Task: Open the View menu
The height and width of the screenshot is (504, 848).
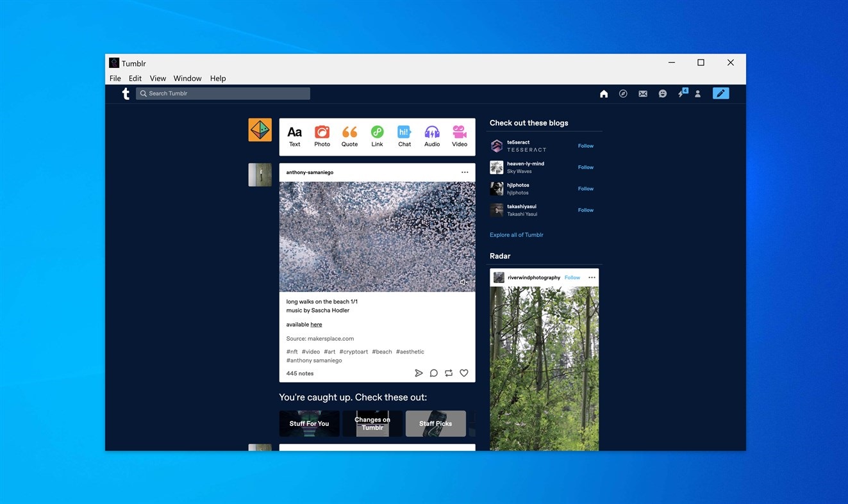Action: (x=158, y=78)
